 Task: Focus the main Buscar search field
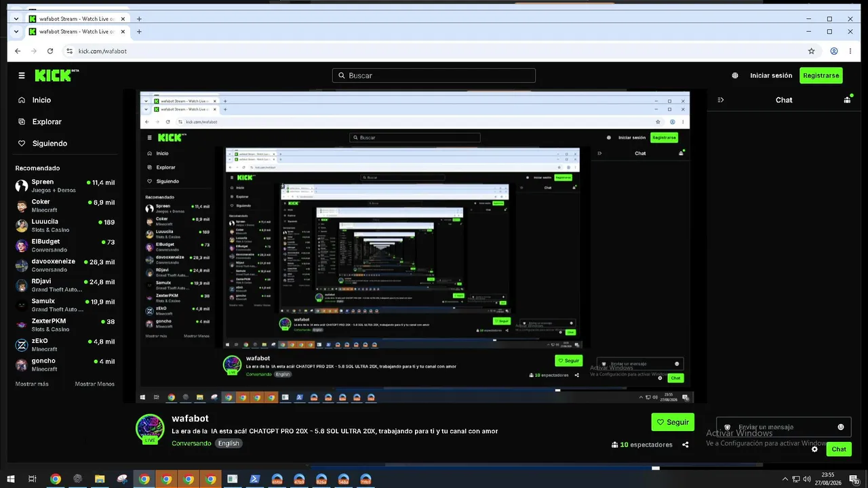click(x=434, y=75)
